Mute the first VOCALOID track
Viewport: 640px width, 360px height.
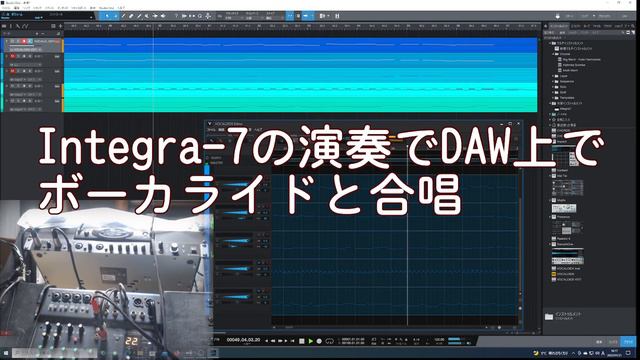coord(12,41)
